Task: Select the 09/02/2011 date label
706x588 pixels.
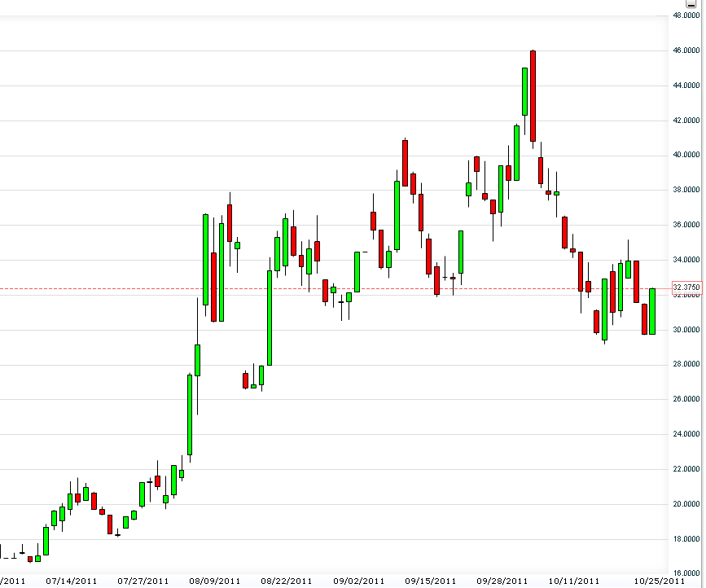Action: click(359, 581)
